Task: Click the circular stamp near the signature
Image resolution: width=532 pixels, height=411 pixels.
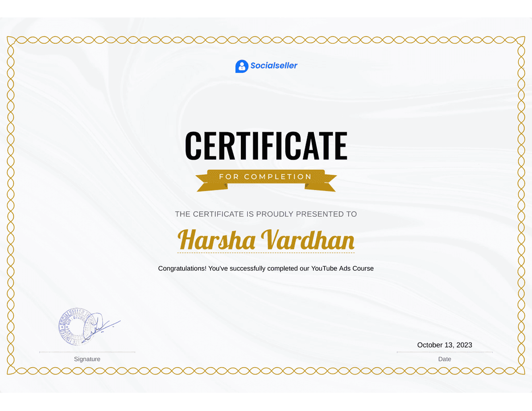Action: coord(74,327)
